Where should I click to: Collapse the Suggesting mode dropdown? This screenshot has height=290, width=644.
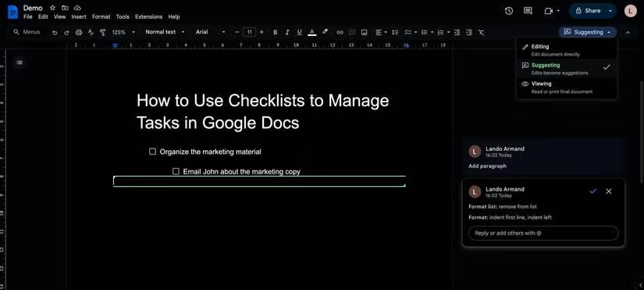tap(587, 32)
